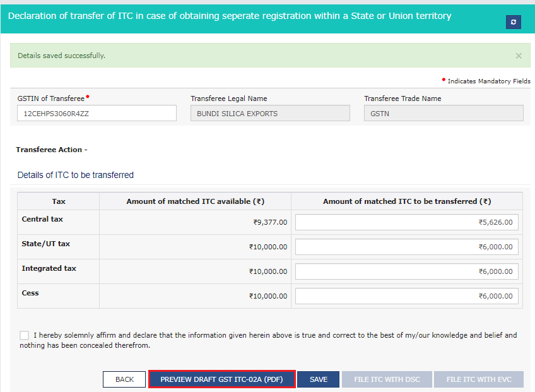Click FILE ITC WITH EVC button

click(478, 379)
